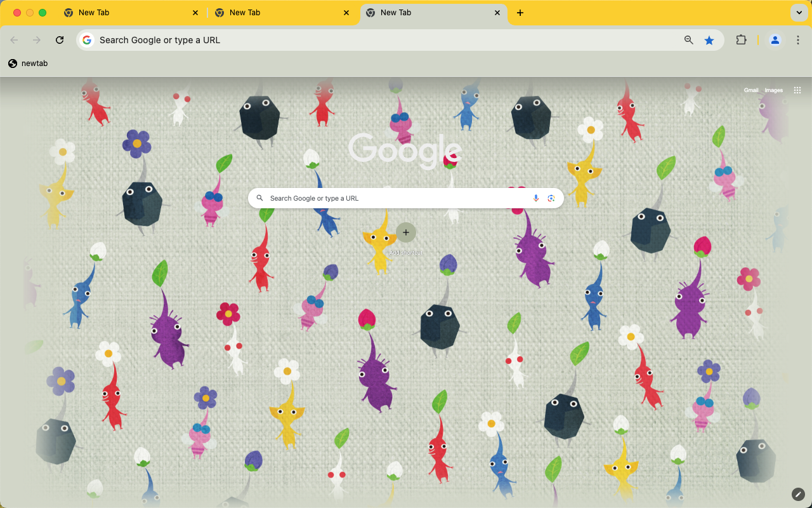Close the third New Tab
This screenshot has height=508, width=812.
coord(497,13)
